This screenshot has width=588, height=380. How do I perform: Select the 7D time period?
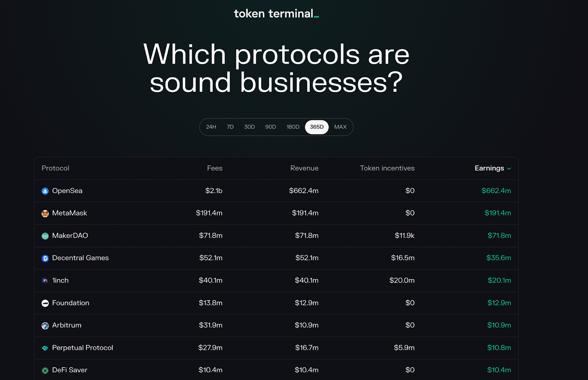tap(230, 127)
